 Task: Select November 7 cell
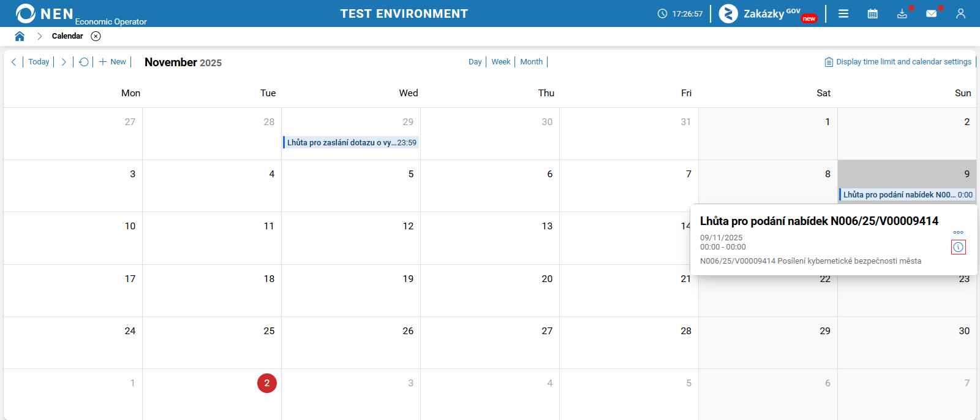tap(629, 186)
